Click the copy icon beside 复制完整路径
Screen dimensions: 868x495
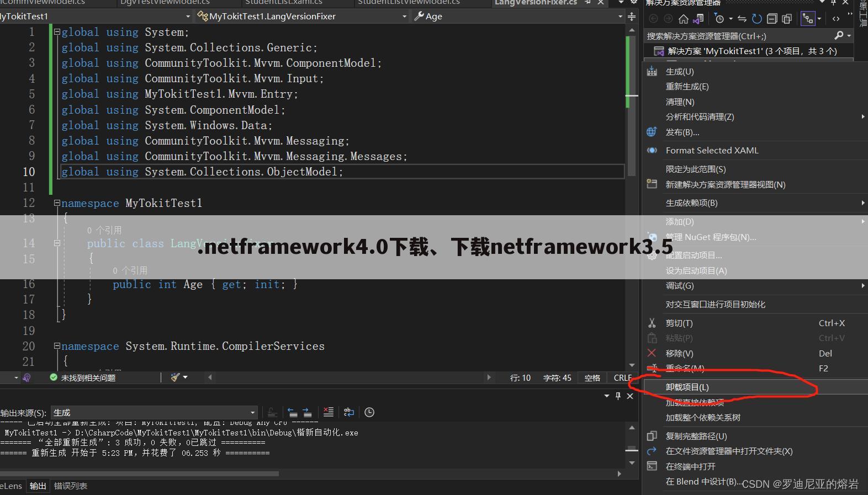pyautogui.click(x=652, y=436)
